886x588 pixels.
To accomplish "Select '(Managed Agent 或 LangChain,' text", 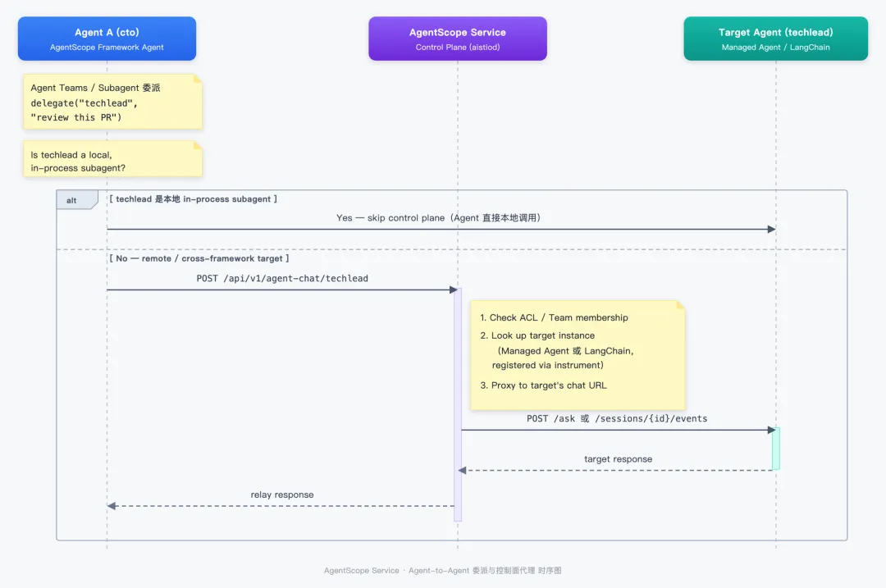I will click(x=565, y=351).
